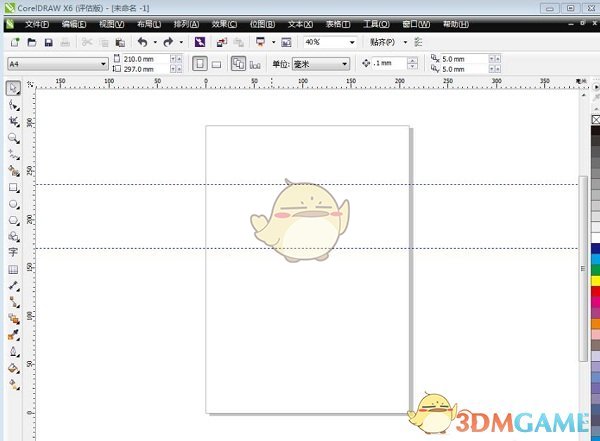Image resolution: width=600 pixels, height=441 pixels.
Task: Select the Pick tool arrow
Action: click(13, 88)
